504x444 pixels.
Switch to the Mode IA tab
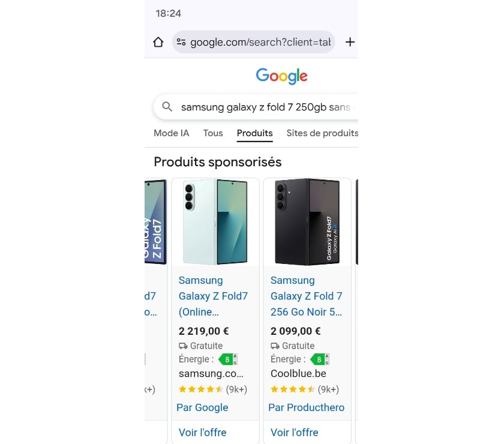(x=171, y=133)
